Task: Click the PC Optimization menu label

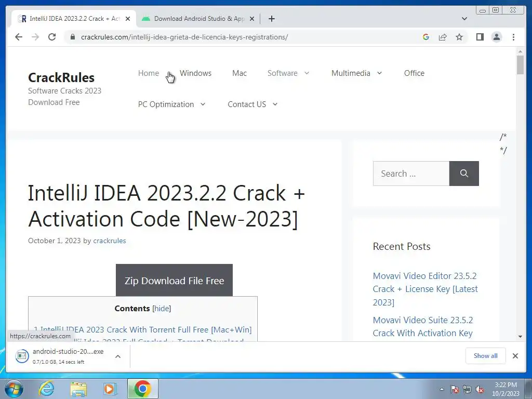Action: click(166, 104)
